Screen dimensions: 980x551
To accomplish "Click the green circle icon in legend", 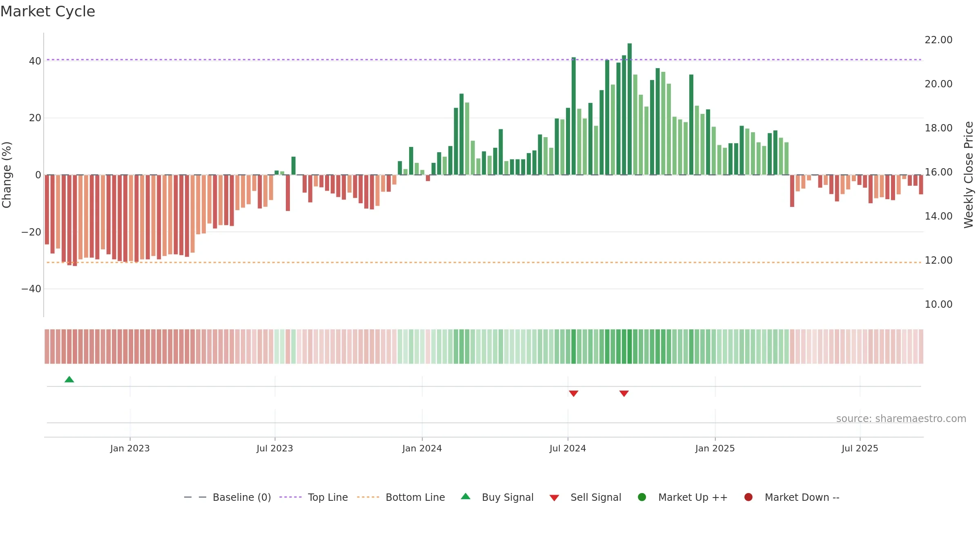I will [x=642, y=497].
